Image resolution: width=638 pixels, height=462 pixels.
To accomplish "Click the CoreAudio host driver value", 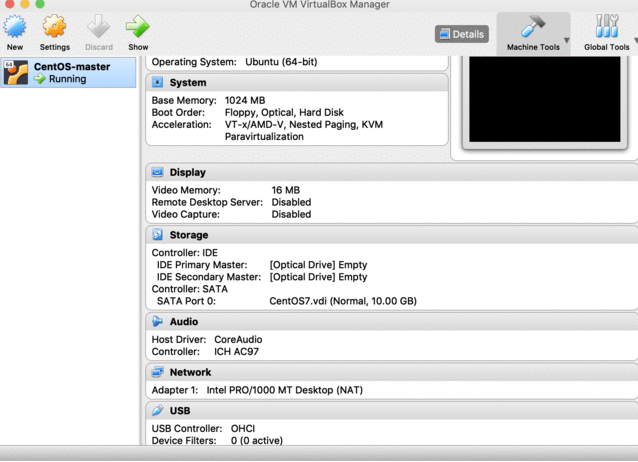I will pyautogui.click(x=238, y=339).
